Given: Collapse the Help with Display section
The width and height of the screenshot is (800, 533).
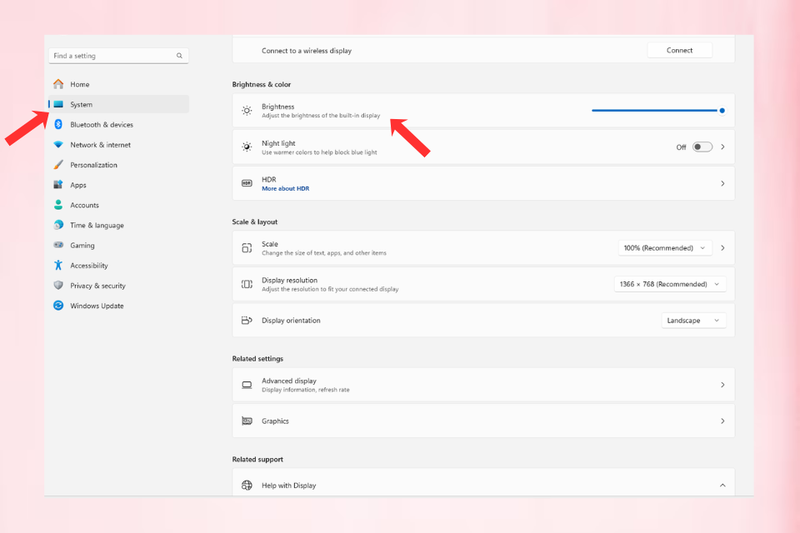Looking at the screenshot, I should 722,486.
